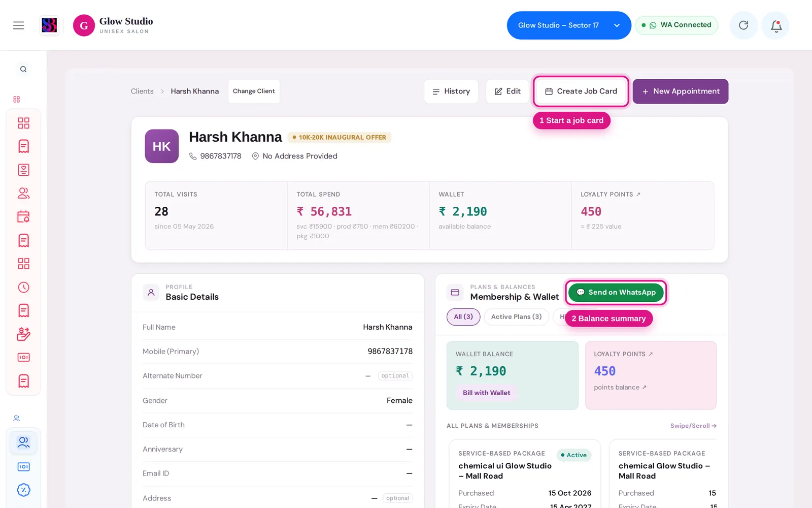Open the calendar appointments icon in sidebar
The image size is (812, 508).
[x=23, y=217]
